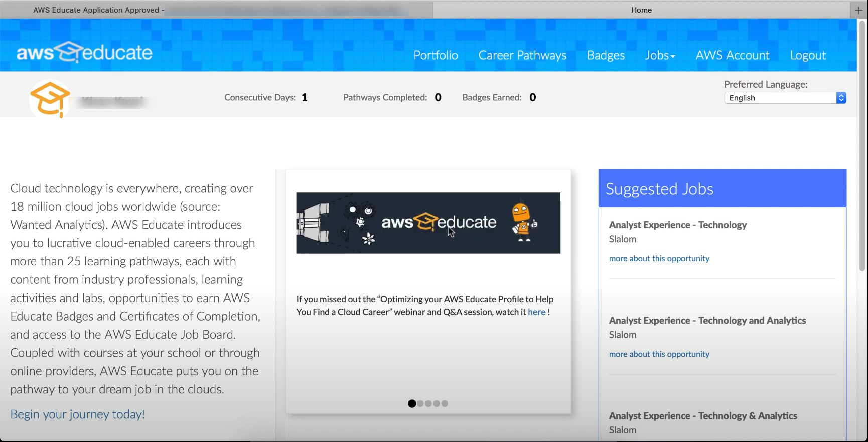Select the second carousel slide dot

(x=420, y=403)
